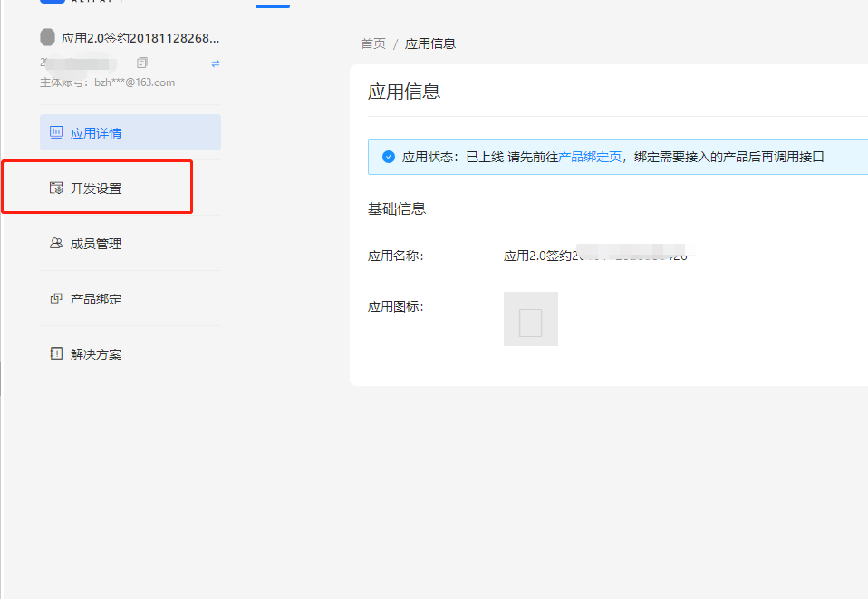The height and width of the screenshot is (599, 868).
Task: Select the active top navigation tab
Action: tap(272, 4)
